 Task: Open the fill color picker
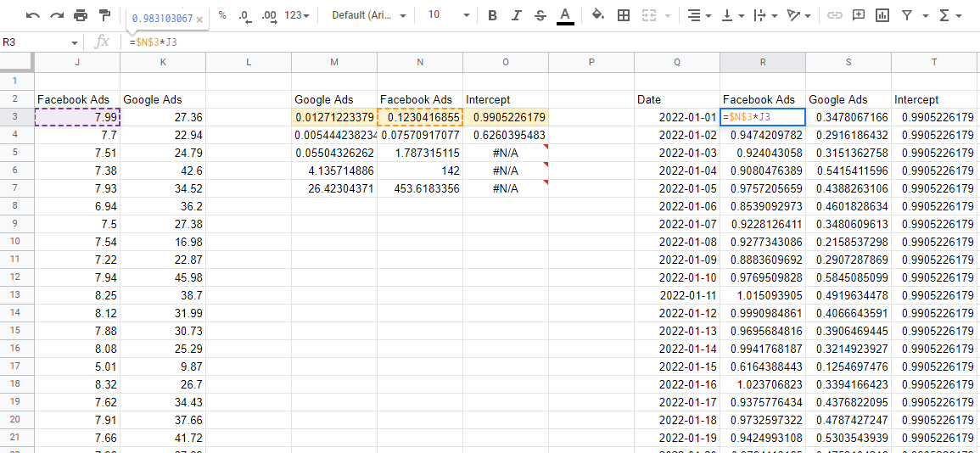tap(598, 15)
